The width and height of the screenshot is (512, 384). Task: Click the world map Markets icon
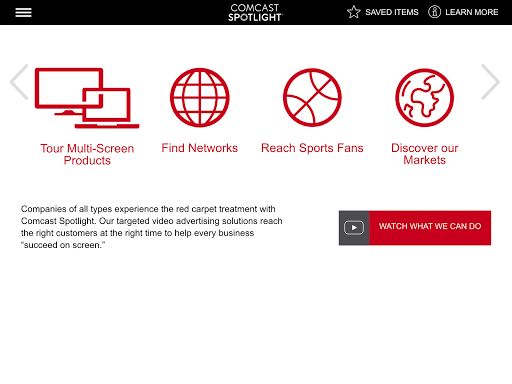[x=425, y=98]
